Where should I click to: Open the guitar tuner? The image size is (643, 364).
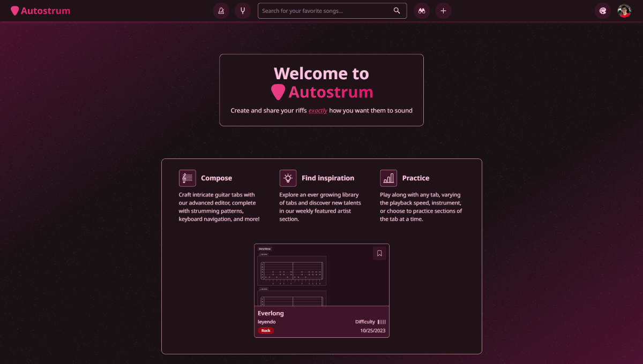[x=243, y=11]
